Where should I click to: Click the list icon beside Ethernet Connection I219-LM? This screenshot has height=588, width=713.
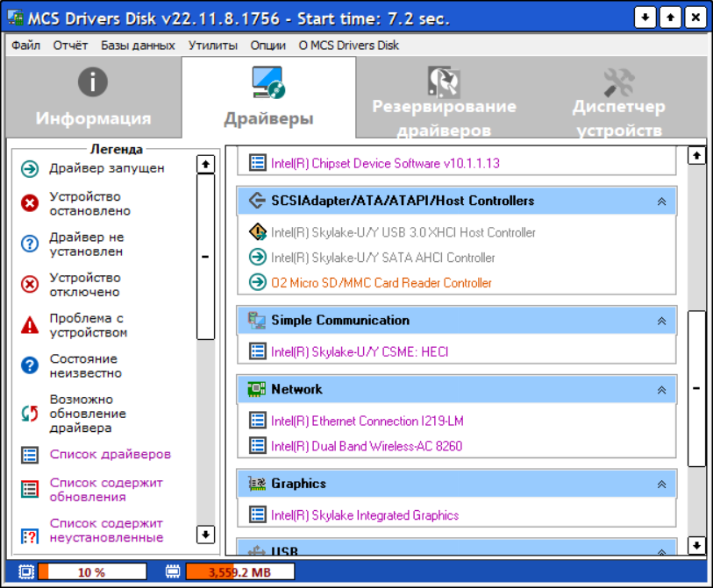[257, 421]
